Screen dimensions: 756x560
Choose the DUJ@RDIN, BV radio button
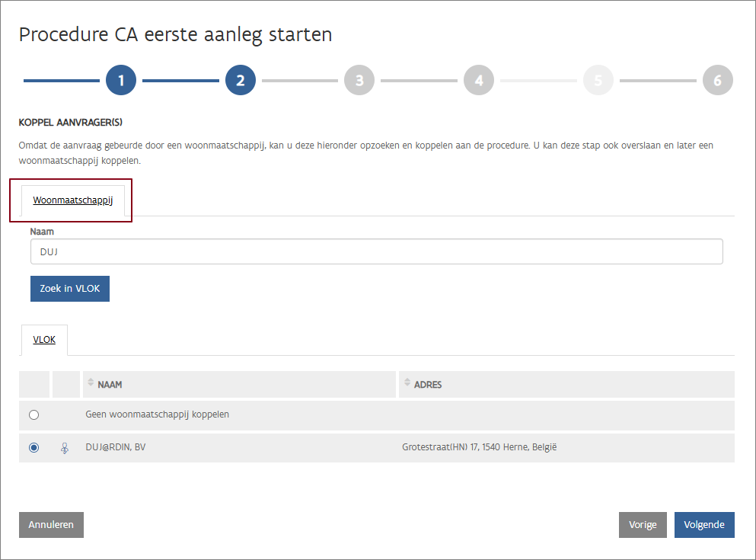coord(33,448)
